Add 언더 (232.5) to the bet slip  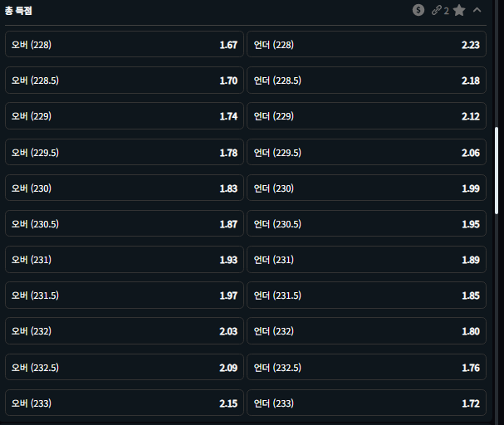coord(366,368)
